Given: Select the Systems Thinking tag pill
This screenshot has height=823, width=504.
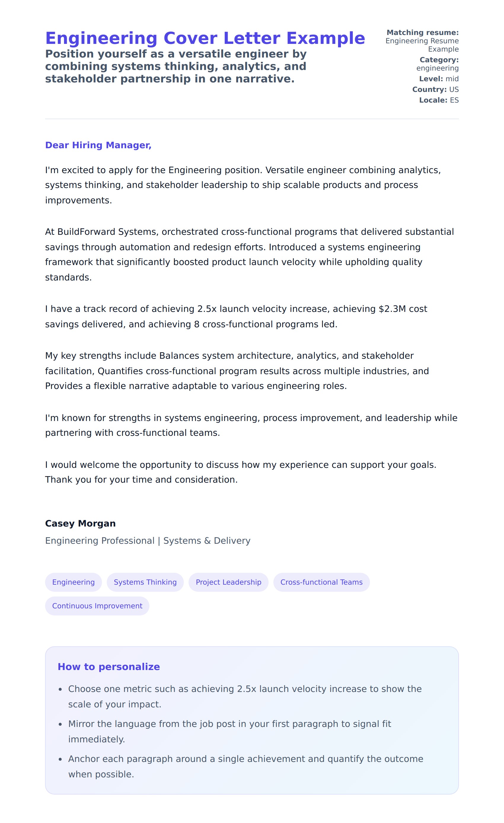Looking at the screenshot, I should pos(145,582).
